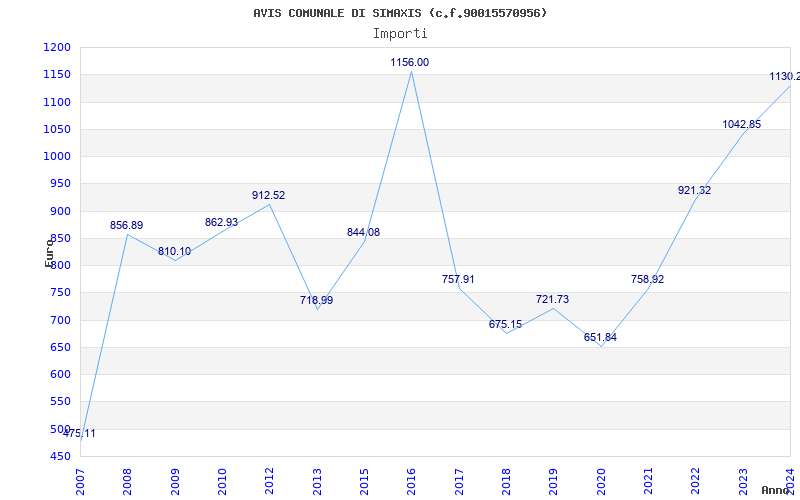
Task: Select the x-axis year 2021
Action: [648, 482]
